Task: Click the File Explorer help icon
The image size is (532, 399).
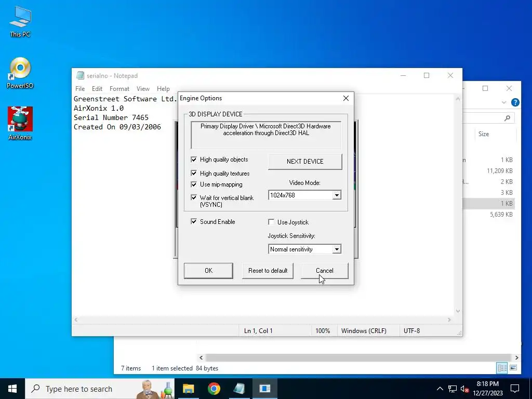Action: pos(515,102)
